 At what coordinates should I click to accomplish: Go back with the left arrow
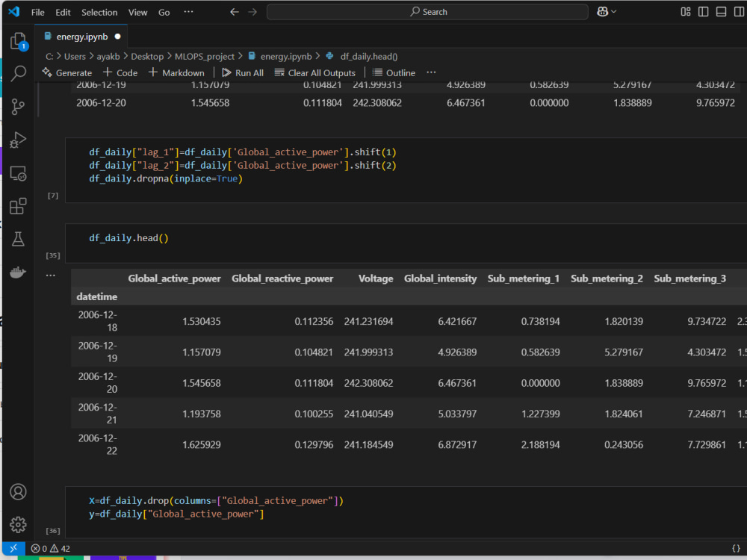235,12
